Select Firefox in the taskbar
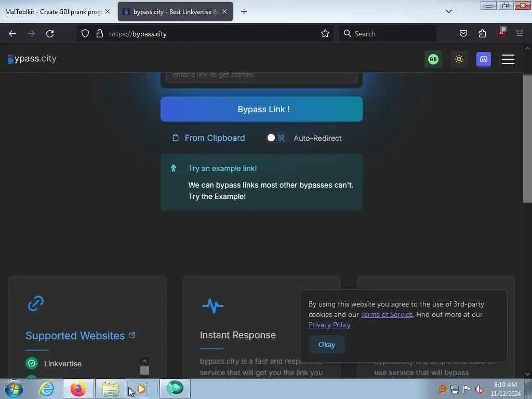532x399 pixels. coord(78,389)
